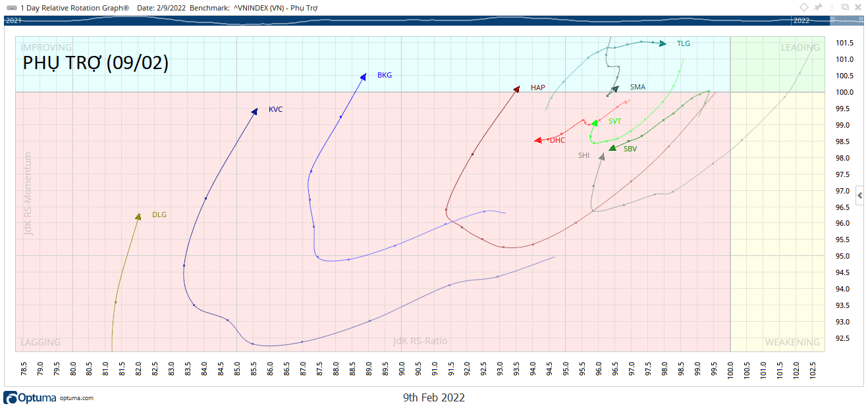Click the 'JdK RS-Ratio' axis label
868x408 pixels.
click(420, 341)
